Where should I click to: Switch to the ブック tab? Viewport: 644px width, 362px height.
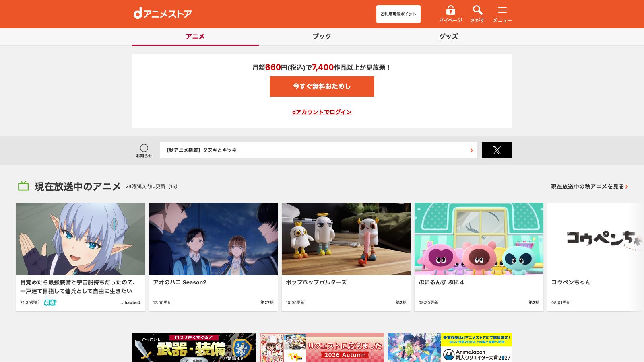pyautogui.click(x=322, y=37)
